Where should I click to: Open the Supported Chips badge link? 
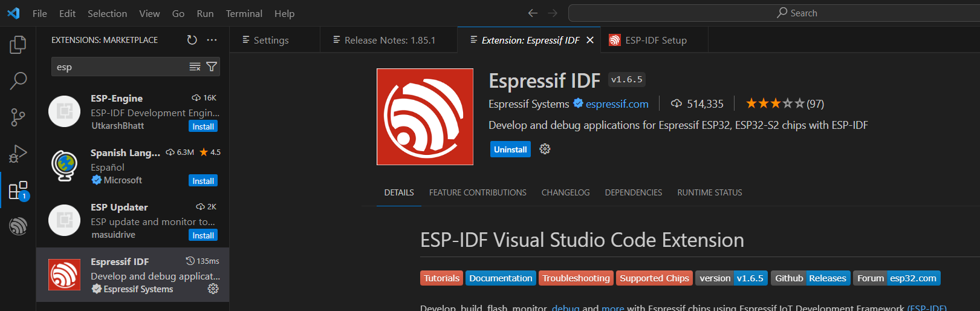pyautogui.click(x=654, y=278)
